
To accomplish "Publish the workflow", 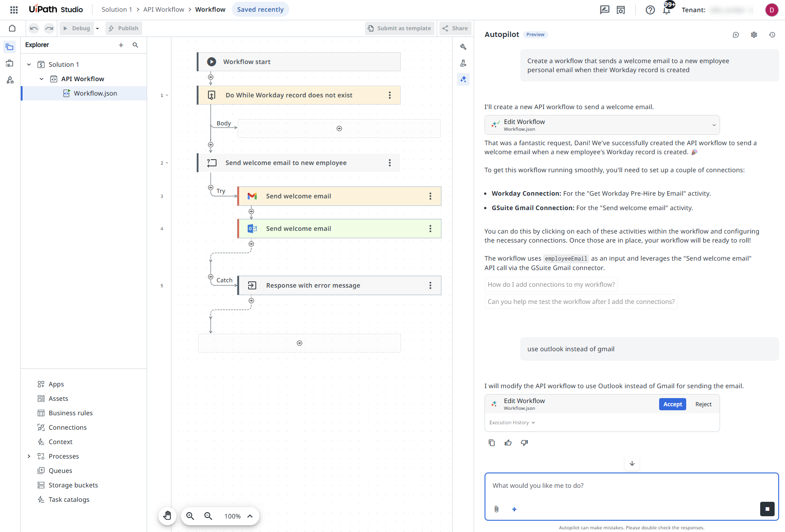I will [x=124, y=28].
